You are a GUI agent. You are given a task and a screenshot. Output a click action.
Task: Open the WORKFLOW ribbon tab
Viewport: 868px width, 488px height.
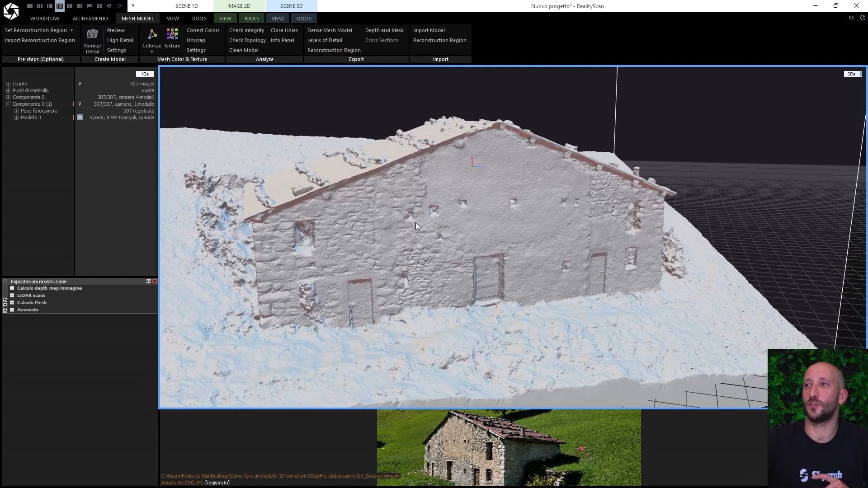pos(45,19)
